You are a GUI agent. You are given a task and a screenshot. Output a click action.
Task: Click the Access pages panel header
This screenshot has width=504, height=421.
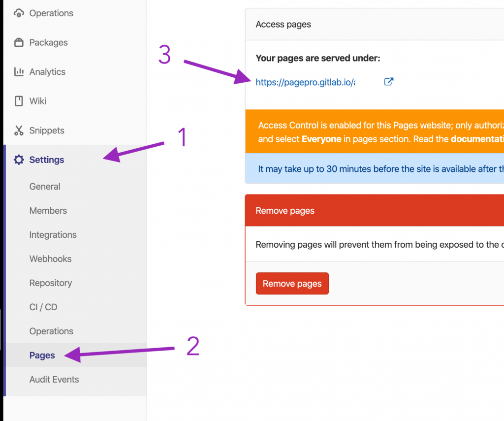(x=375, y=25)
